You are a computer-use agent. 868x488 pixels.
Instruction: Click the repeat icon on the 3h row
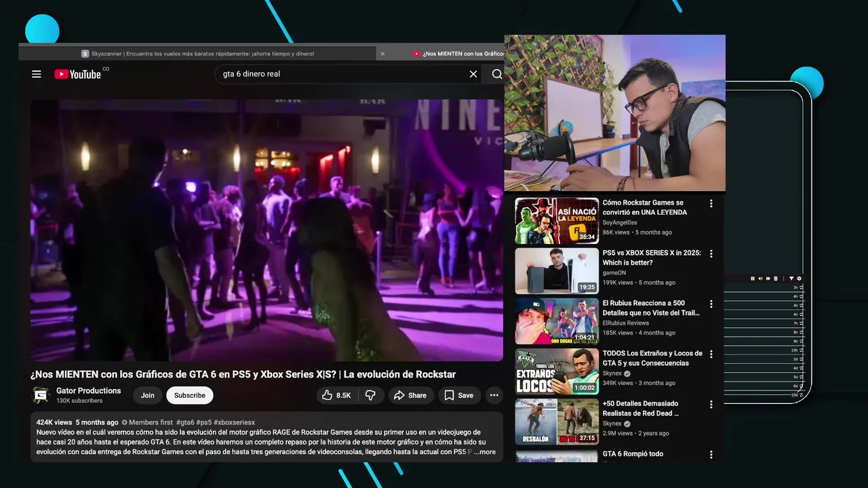click(x=802, y=287)
